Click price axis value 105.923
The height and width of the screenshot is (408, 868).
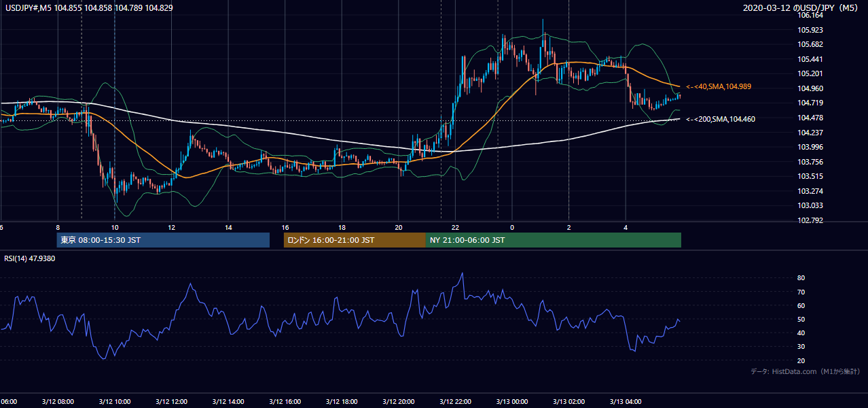click(811, 30)
